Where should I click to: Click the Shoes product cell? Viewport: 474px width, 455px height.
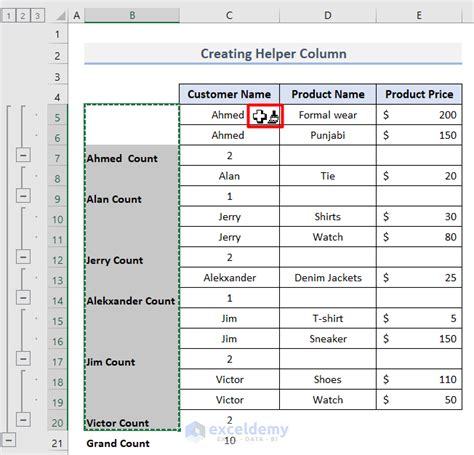(x=328, y=379)
